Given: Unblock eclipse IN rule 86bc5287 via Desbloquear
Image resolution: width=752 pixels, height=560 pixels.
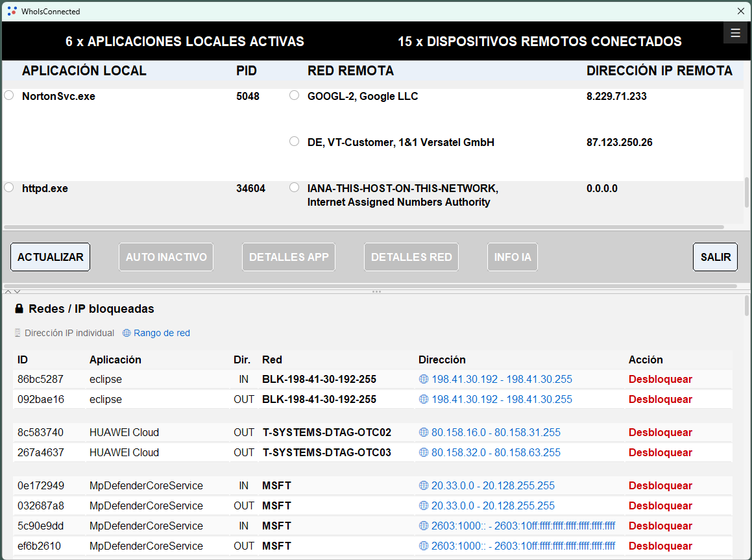Looking at the screenshot, I should tap(661, 379).
